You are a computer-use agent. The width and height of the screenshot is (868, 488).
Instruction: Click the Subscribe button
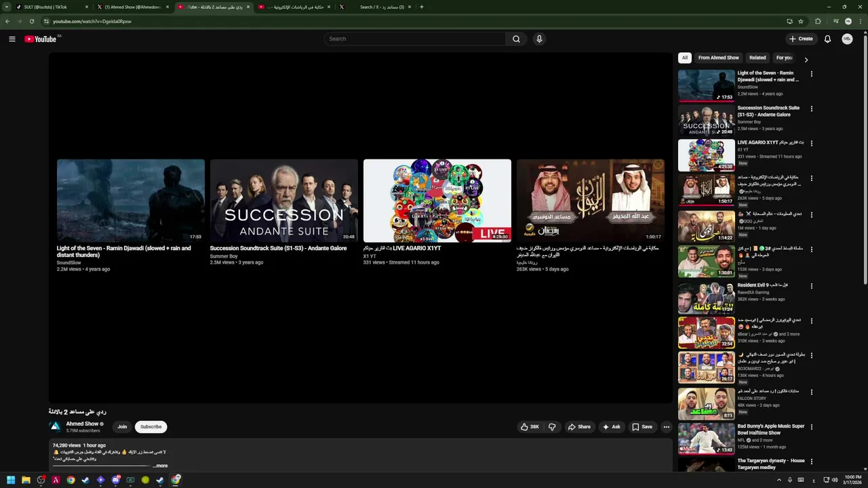tap(151, 427)
